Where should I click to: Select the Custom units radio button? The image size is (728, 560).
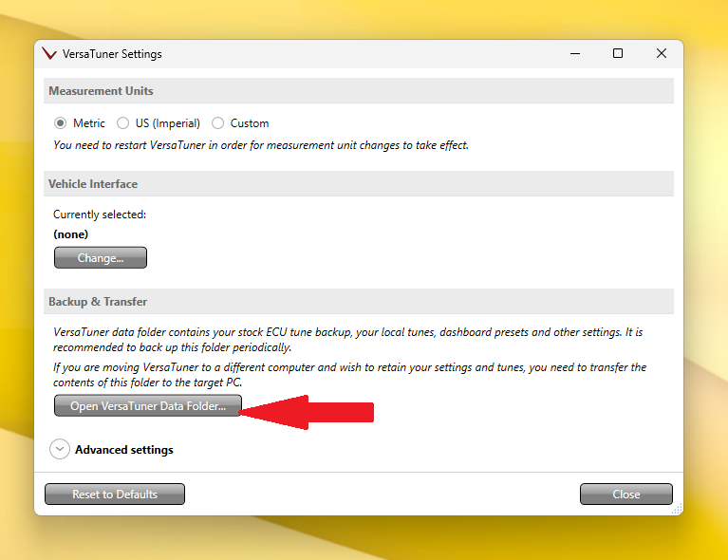pyautogui.click(x=217, y=123)
